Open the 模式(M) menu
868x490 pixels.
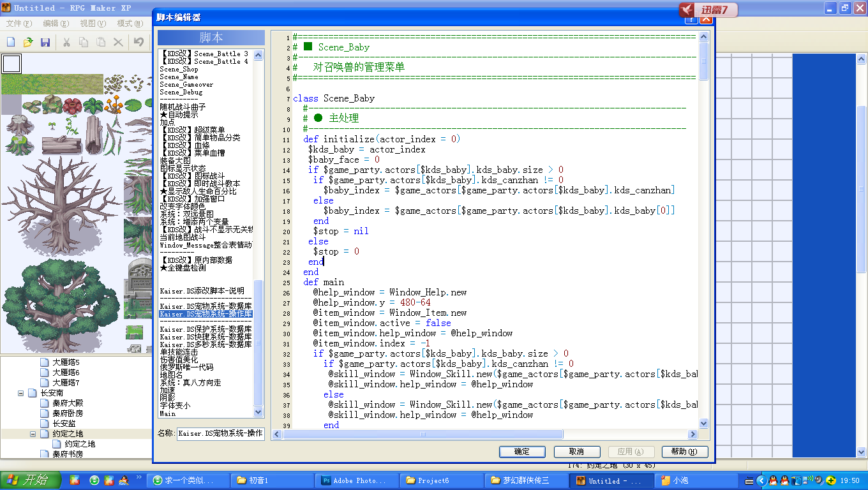130,24
